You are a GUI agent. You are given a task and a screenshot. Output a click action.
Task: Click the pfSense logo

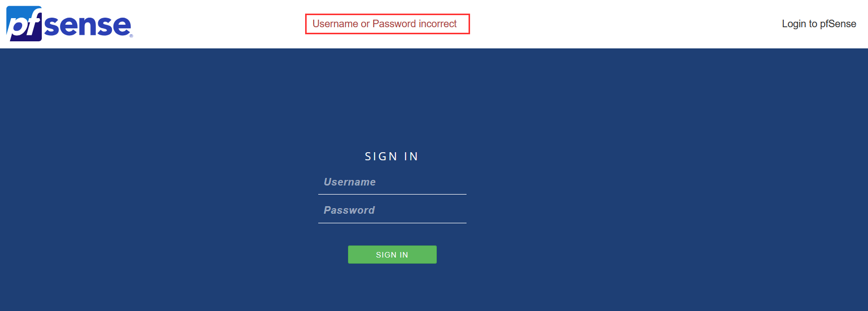point(69,24)
